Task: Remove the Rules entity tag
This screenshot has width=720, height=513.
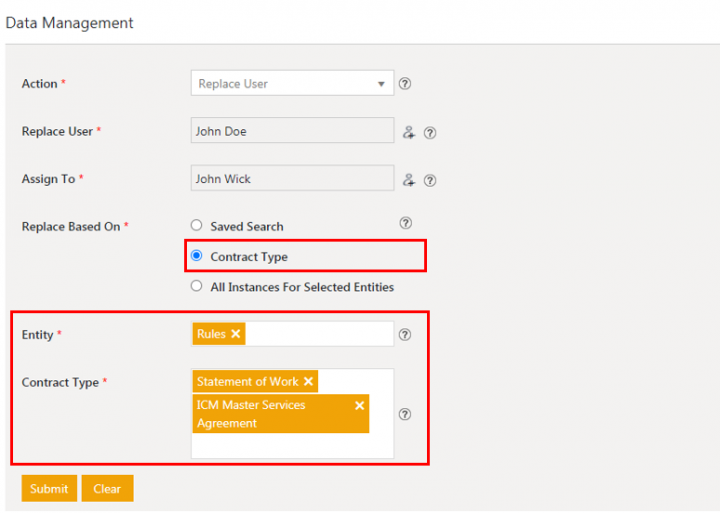Action: point(236,334)
